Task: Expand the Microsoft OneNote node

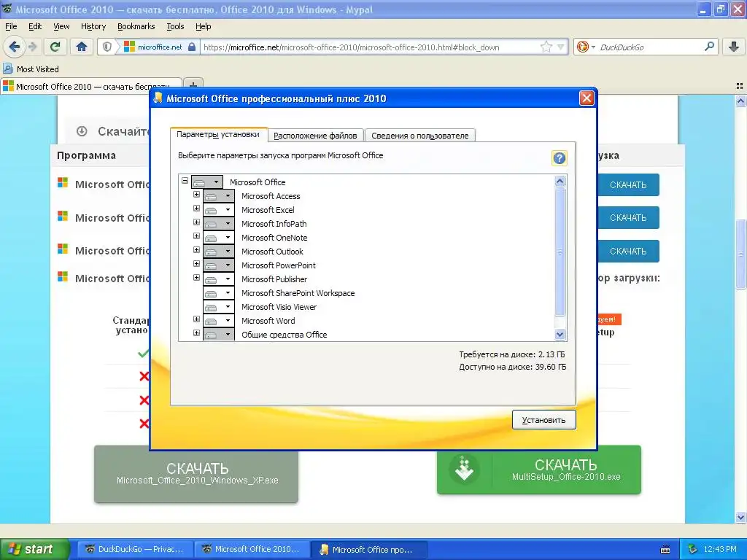Action: pos(196,236)
